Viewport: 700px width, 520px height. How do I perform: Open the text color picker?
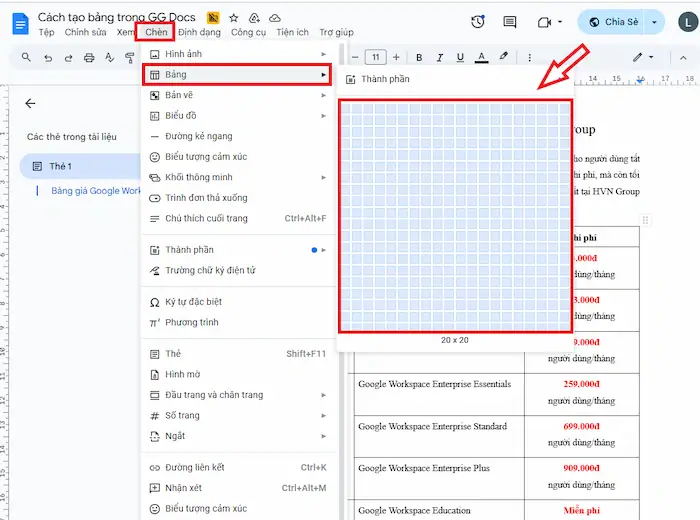(482, 58)
